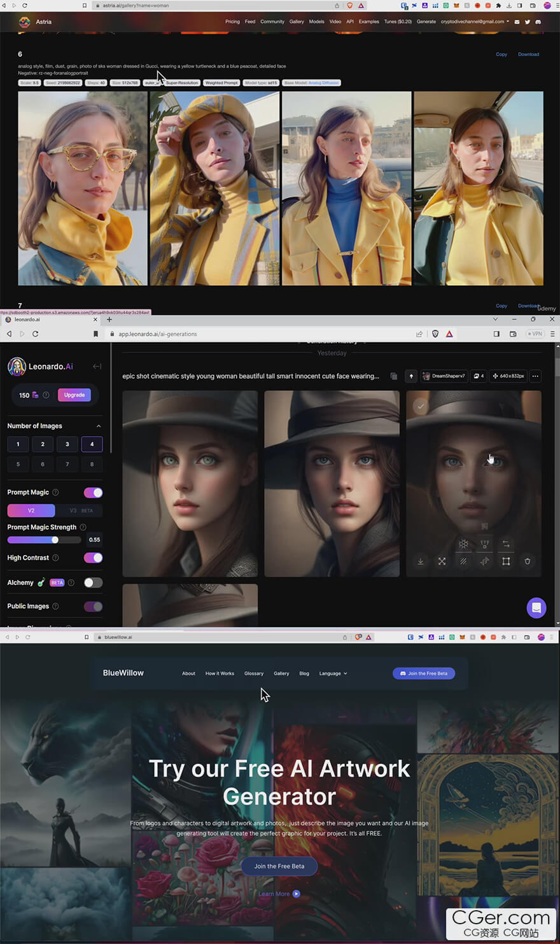The image size is (560, 944).
Task: Reload the Leonardo browser page
Action: pos(35,334)
